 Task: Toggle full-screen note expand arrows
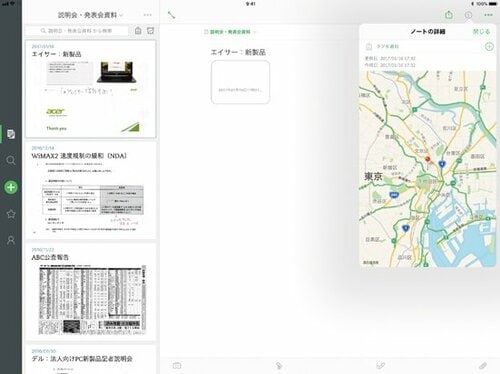click(171, 15)
